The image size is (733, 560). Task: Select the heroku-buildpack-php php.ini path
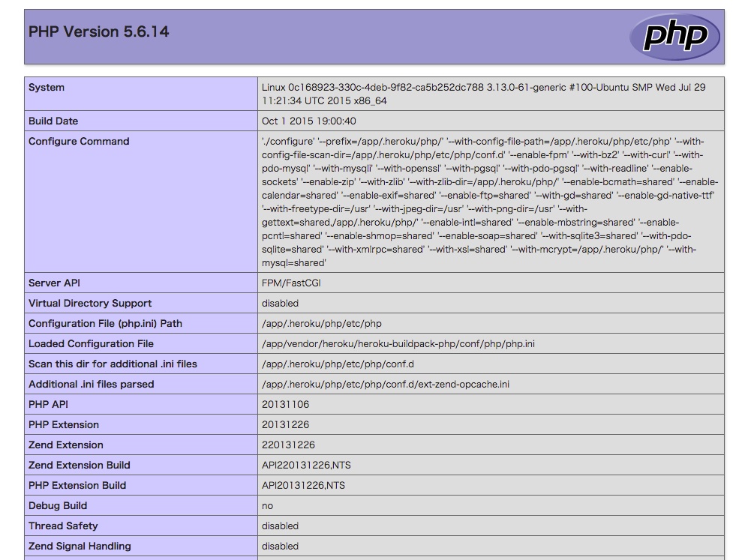[x=398, y=344]
